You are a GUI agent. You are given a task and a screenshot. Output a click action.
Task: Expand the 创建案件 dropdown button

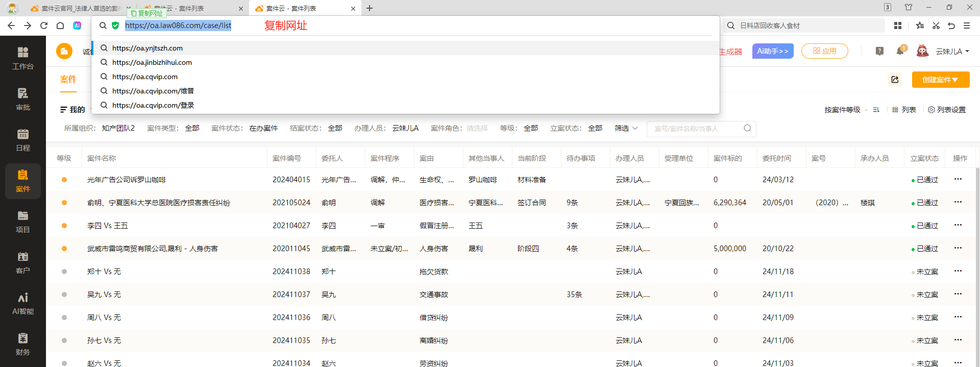pyautogui.click(x=940, y=80)
